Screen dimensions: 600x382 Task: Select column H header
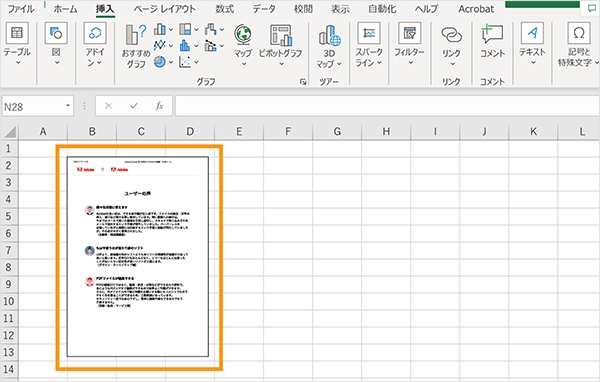tap(386, 132)
